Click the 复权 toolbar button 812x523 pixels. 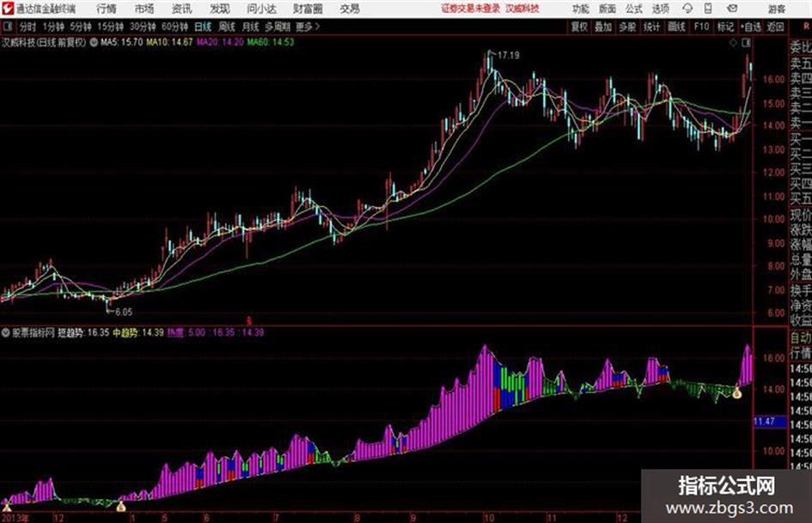pyautogui.click(x=579, y=27)
